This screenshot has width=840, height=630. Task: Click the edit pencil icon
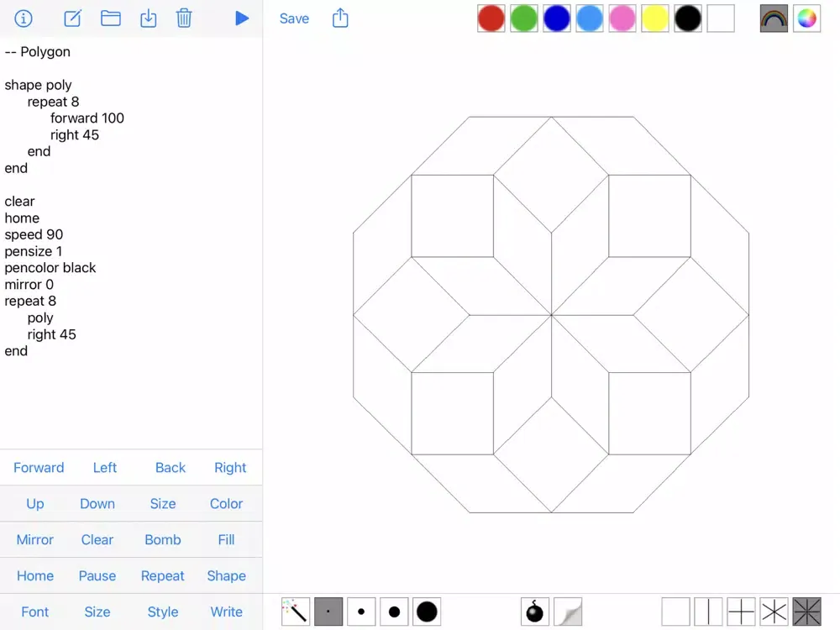click(x=73, y=18)
